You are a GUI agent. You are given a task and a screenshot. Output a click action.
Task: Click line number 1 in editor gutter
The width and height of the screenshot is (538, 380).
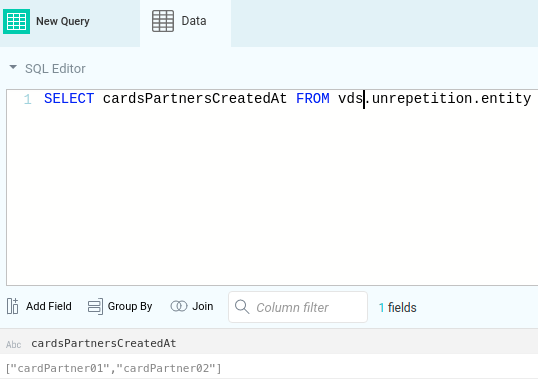tap(27, 99)
